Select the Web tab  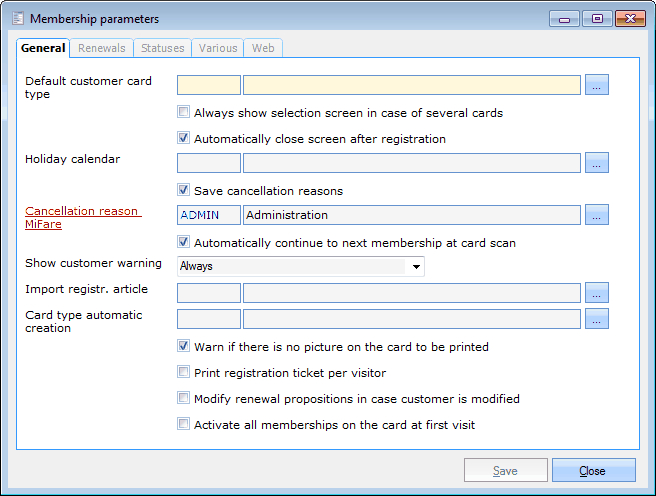pyautogui.click(x=263, y=48)
